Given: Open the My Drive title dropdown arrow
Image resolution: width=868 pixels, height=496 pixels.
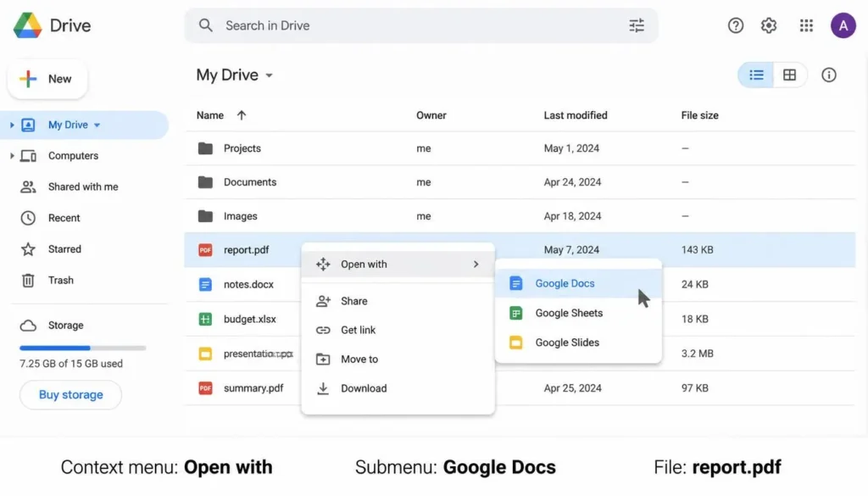Looking at the screenshot, I should click(x=269, y=75).
